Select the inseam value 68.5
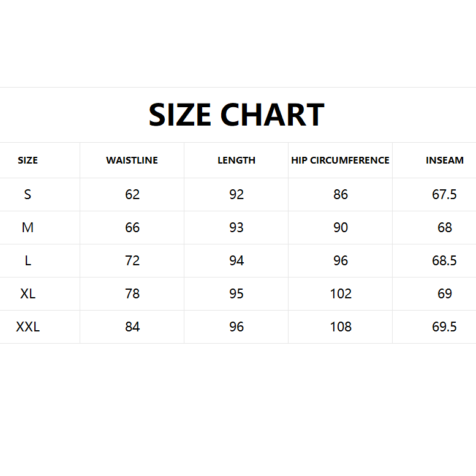476x476 pixels. click(445, 261)
